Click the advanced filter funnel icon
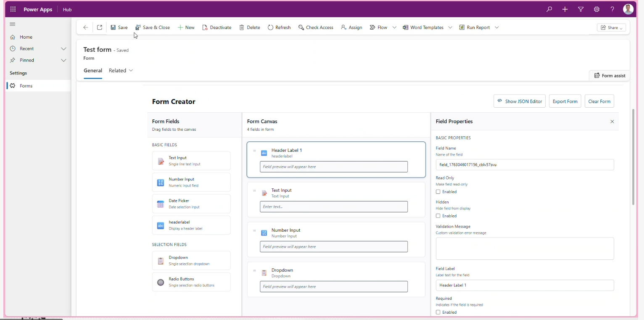644x320 pixels. click(x=581, y=9)
